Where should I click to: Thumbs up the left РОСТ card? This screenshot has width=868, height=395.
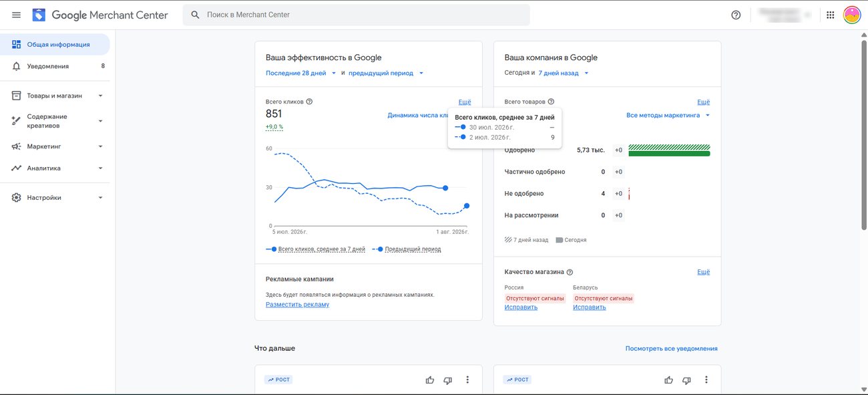(x=430, y=380)
